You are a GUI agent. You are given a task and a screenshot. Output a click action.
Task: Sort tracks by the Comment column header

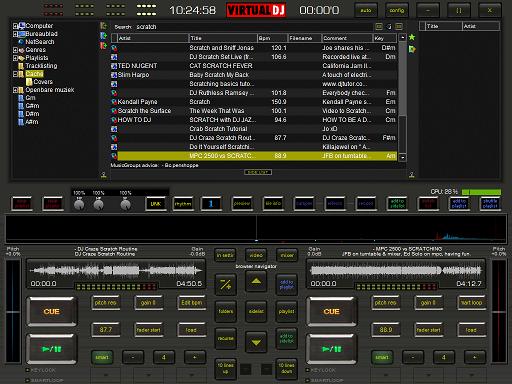pyautogui.click(x=347, y=38)
